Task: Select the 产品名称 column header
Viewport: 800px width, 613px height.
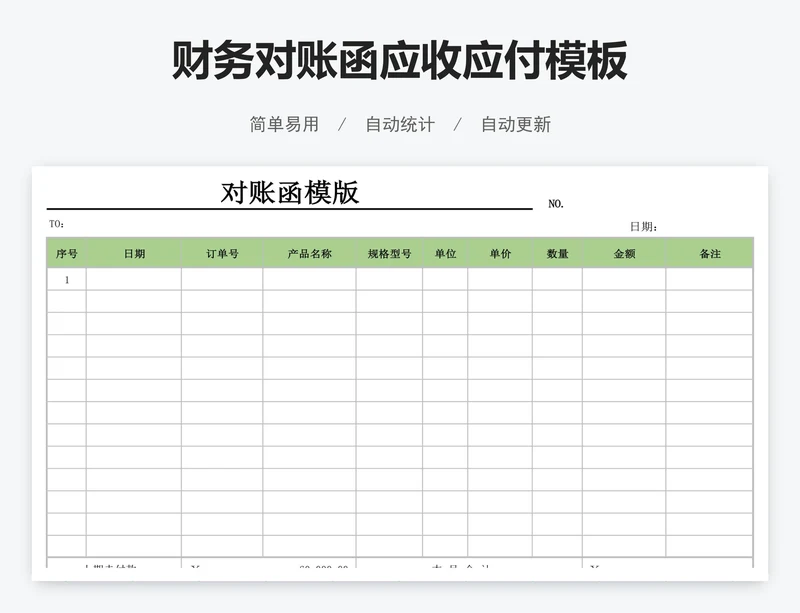Action: [x=310, y=253]
